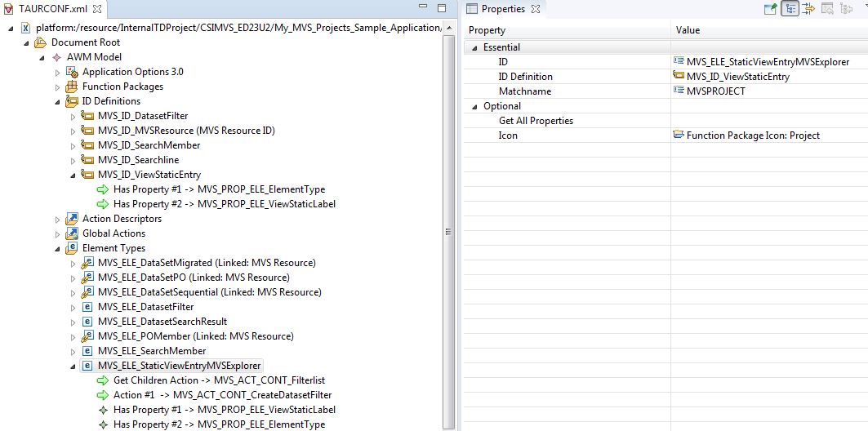Viewport: 868px width, 431px height.
Task: Click the Matchname value MVSPROJECT
Action: tap(716, 91)
